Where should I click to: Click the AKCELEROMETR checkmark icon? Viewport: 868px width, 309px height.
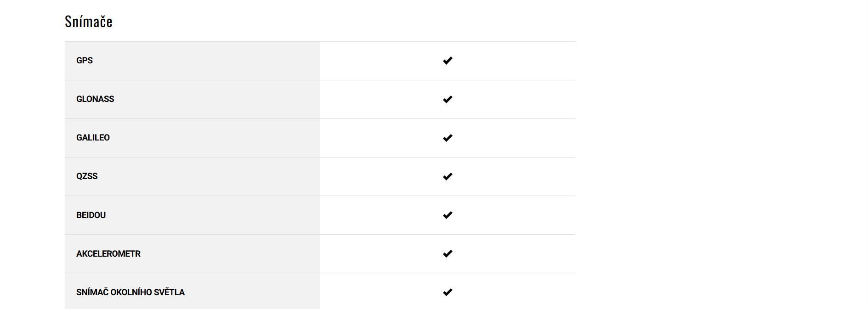tap(448, 253)
